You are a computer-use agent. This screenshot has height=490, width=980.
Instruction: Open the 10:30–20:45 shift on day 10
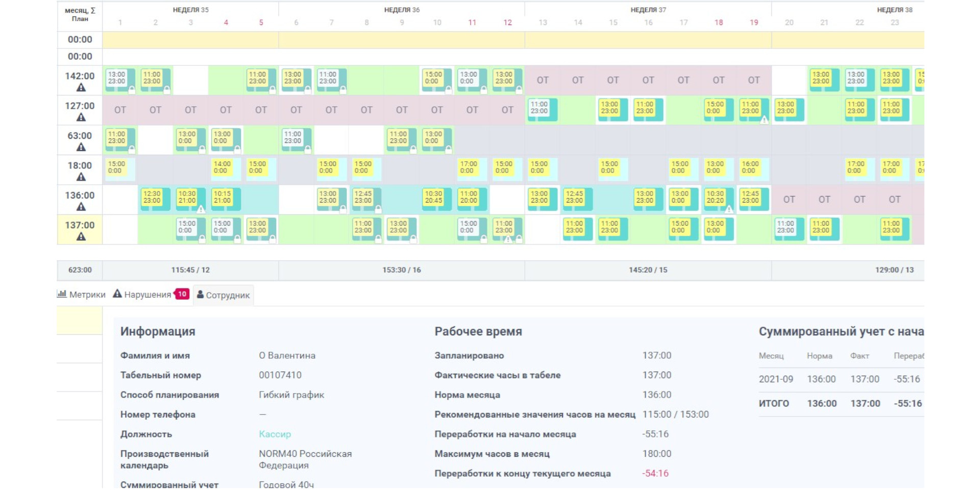click(x=435, y=198)
